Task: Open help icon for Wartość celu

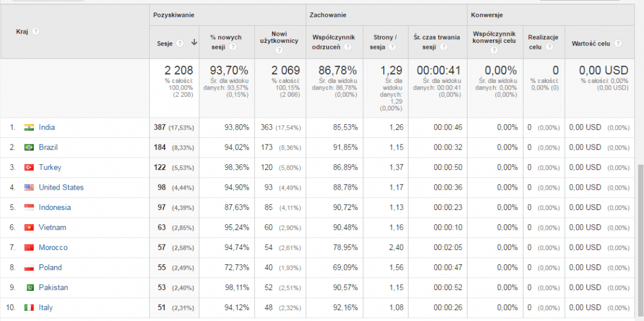Action: (618, 43)
